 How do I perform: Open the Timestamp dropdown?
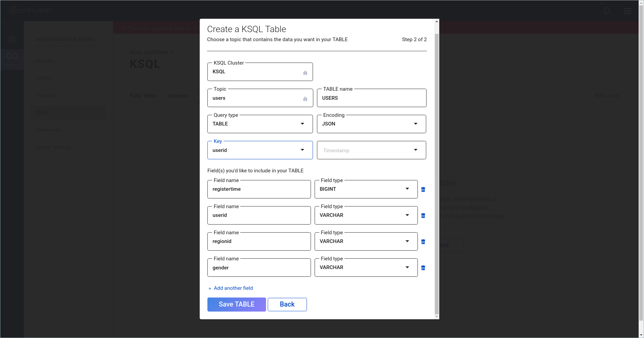pyautogui.click(x=371, y=150)
